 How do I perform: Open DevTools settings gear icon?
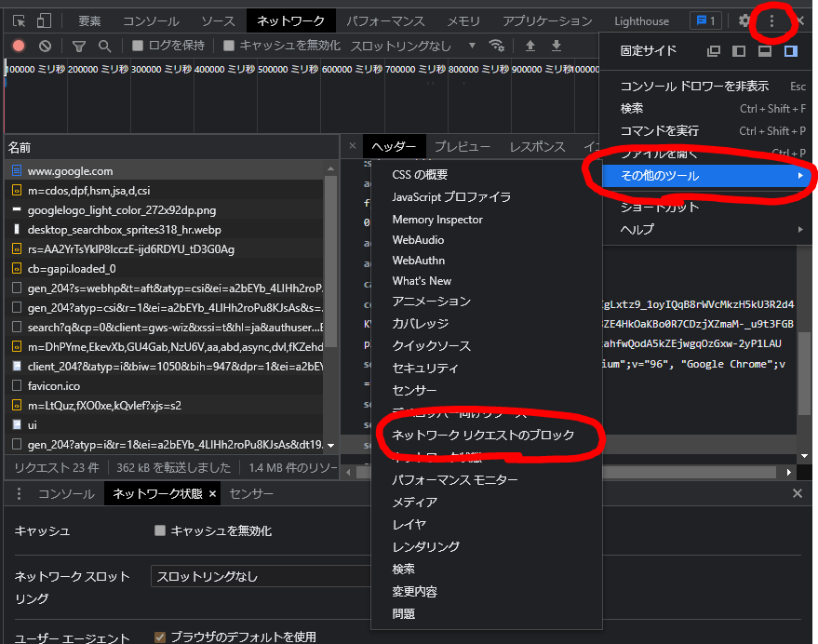click(x=744, y=20)
